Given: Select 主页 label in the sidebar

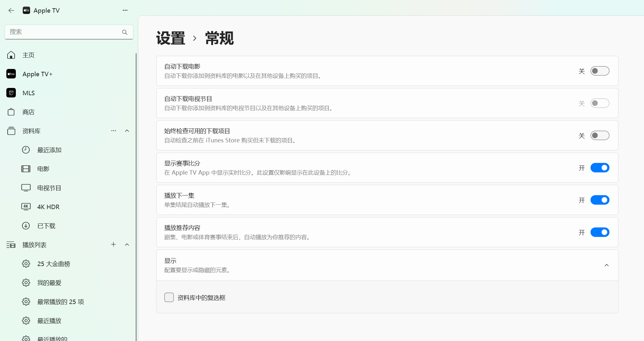Looking at the screenshot, I should [28, 55].
